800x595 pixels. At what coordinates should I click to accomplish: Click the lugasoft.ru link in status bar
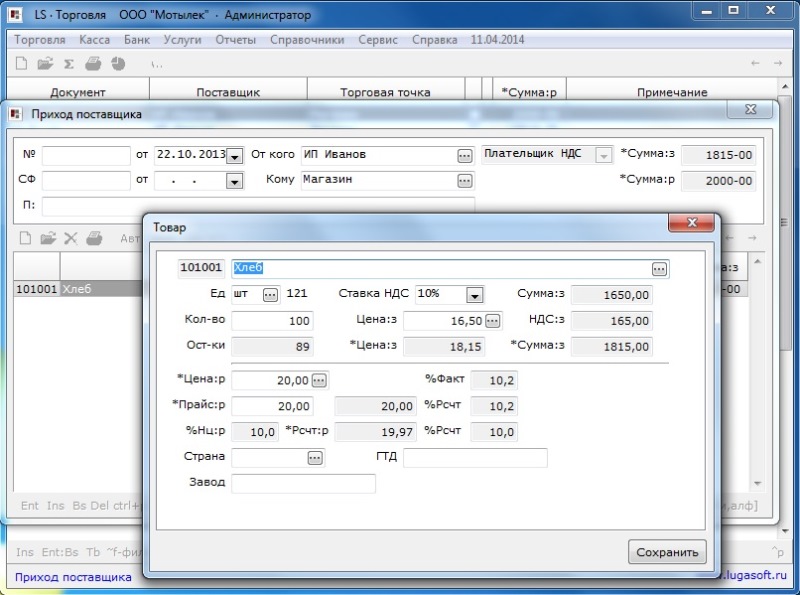(x=755, y=575)
